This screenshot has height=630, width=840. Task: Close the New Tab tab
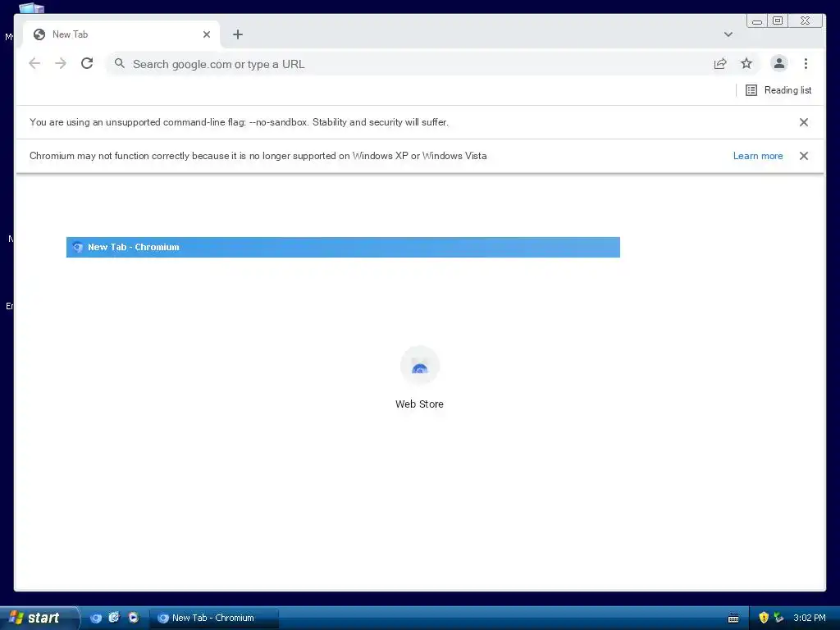coord(207,34)
